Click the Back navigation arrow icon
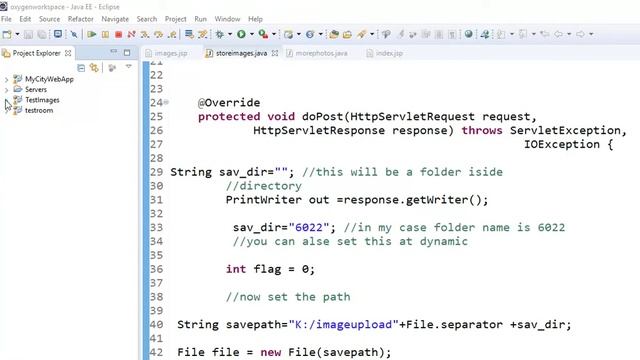Viewport: 640px width, 360px height. pos(558,34)
